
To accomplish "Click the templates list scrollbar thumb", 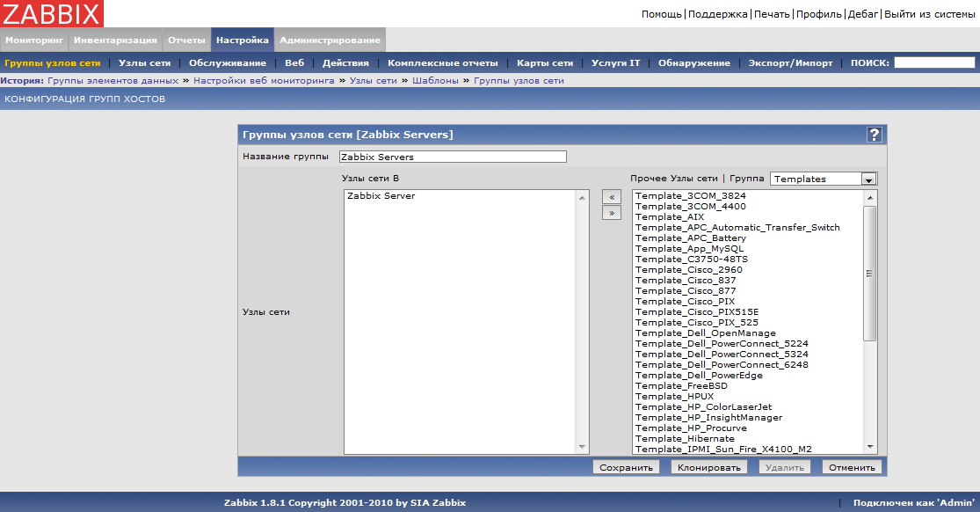I will point(870,274).
